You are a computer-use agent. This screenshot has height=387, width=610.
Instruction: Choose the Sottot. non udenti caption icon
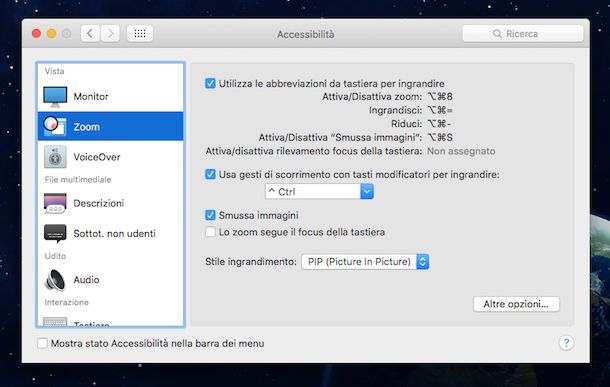pos(55,233)
